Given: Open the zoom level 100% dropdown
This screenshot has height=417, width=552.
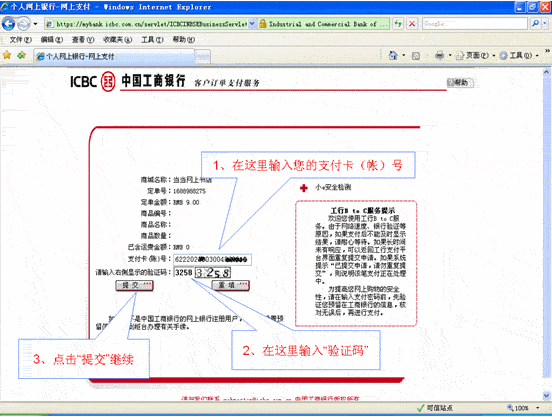Looking at the screenshot, I should point(538,408).
